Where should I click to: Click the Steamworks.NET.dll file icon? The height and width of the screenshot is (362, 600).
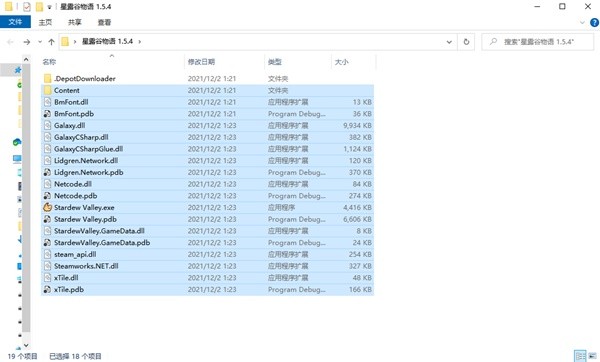point(47,266)
